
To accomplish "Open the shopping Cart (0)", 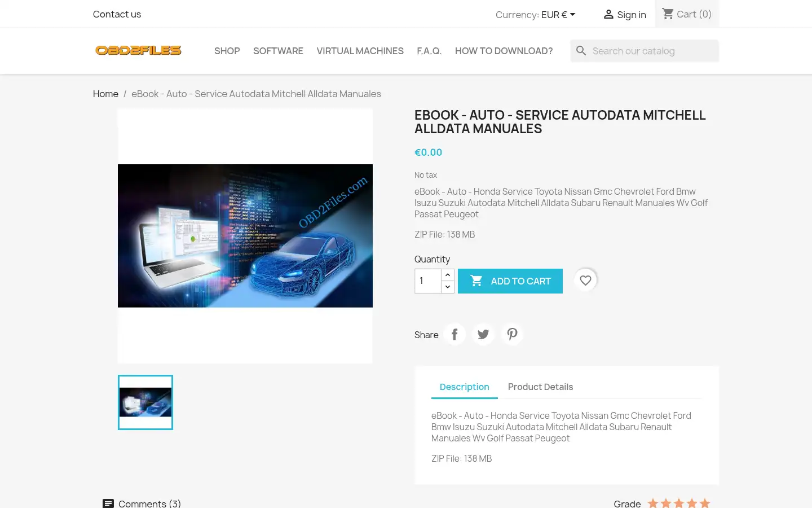I will click(687, 14).
